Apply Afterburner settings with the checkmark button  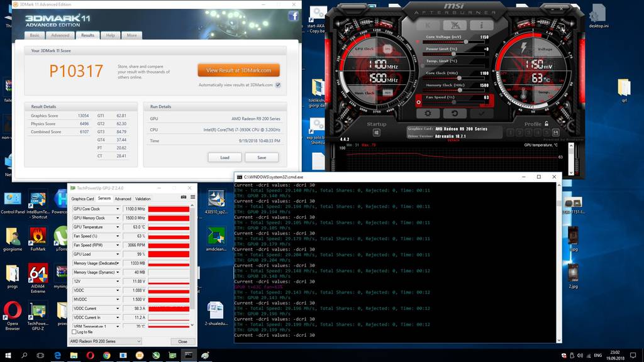[x=481, y=113]
